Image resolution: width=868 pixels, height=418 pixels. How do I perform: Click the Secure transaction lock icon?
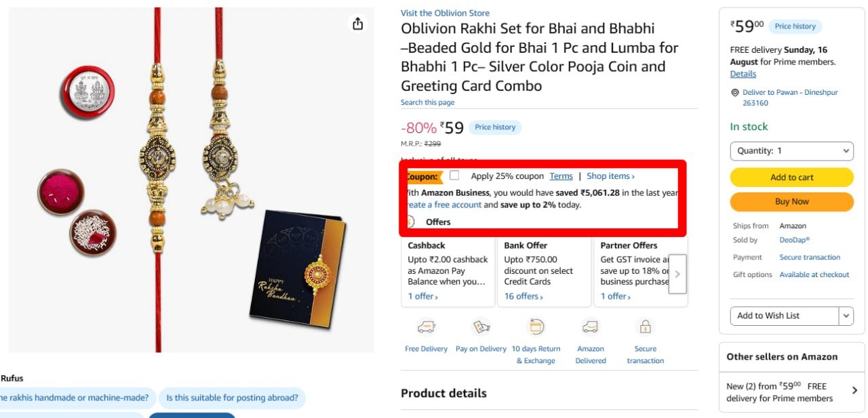tap(645, 327)
